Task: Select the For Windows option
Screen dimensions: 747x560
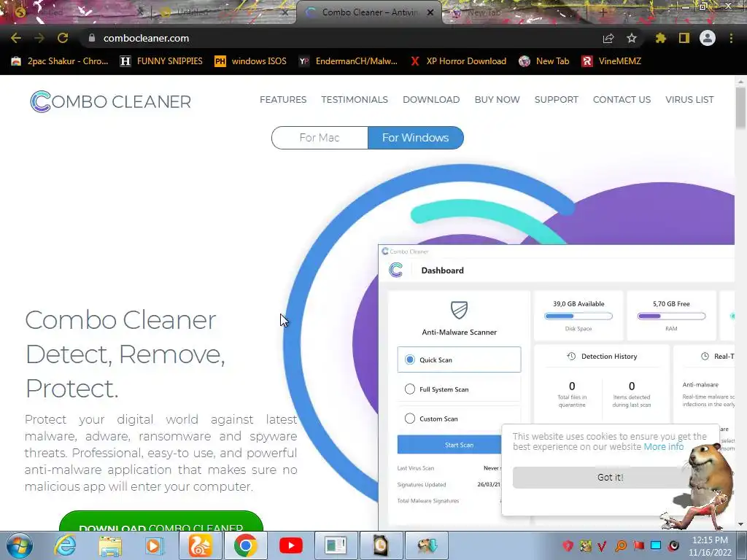Action: pos(415,138)
